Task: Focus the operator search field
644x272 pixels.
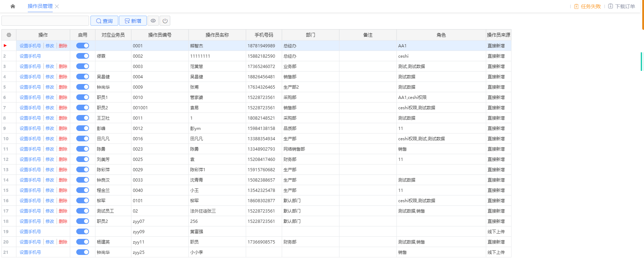Action: click(45, 21)
